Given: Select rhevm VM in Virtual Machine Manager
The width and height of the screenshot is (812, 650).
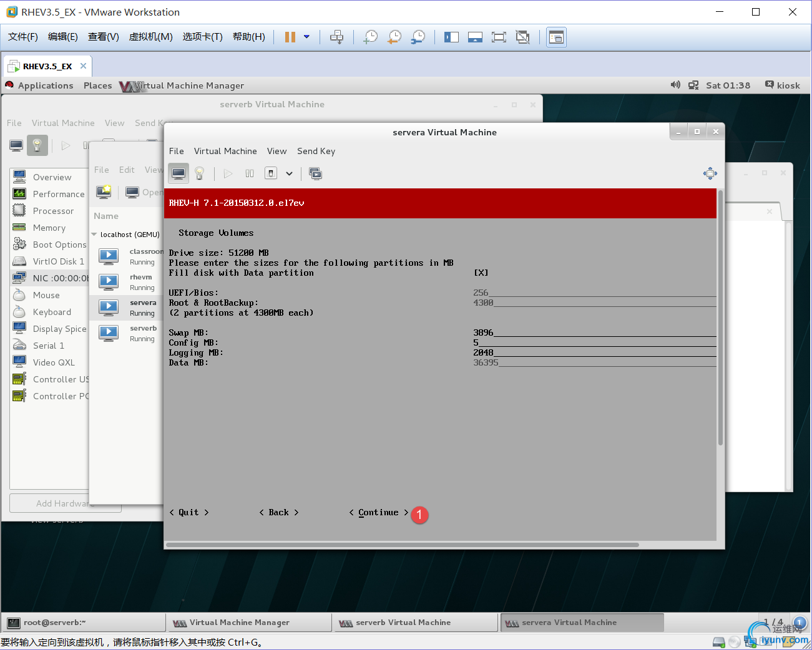Looking at the screenshot, I should click(x=127, y=282).
